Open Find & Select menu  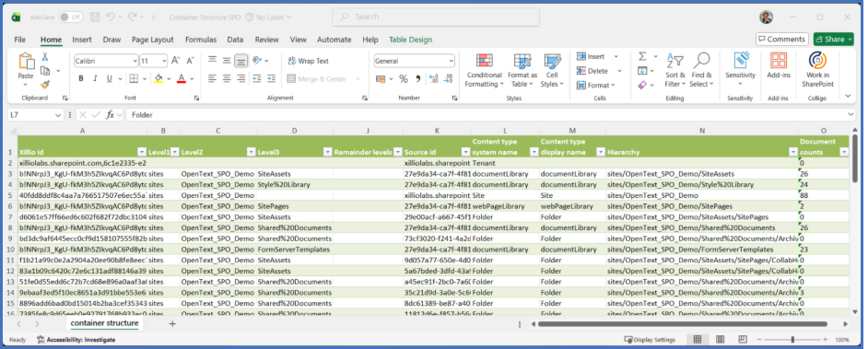coord(702,70)
